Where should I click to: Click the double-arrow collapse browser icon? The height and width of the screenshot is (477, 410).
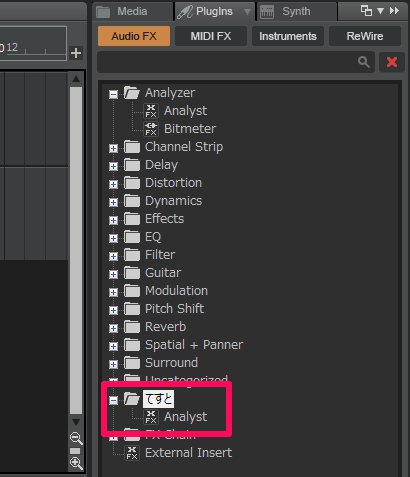[394, 11]
